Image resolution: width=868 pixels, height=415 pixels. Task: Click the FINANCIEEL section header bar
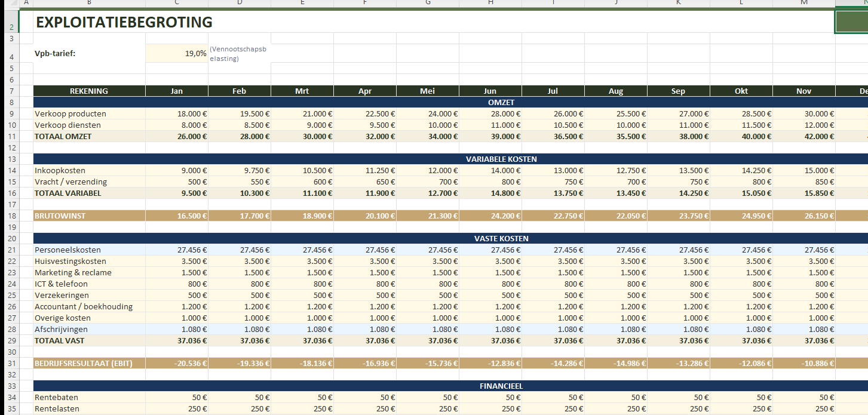[501, 386]
